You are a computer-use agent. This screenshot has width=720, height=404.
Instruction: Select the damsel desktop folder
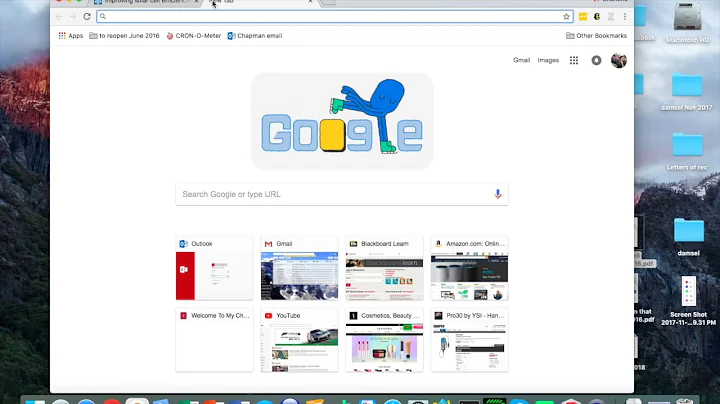(x=688, y=237)
